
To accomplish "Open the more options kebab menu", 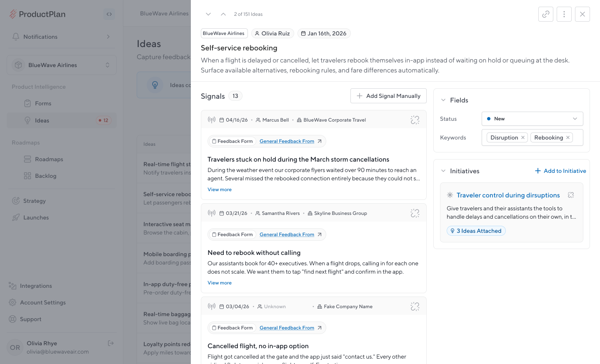I will point(564,14).
